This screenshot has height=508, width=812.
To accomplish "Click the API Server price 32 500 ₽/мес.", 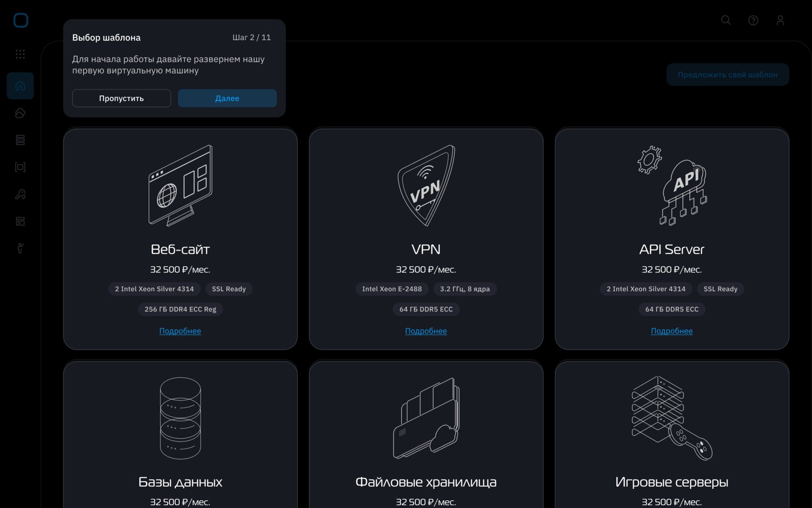I will (x=672, y=269).
